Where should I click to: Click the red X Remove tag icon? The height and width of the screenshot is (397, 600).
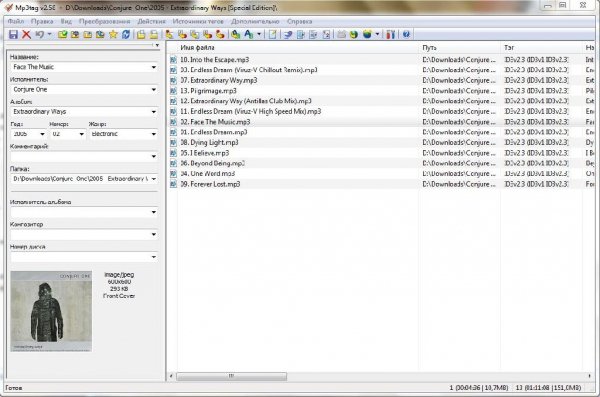coord(26,35)
